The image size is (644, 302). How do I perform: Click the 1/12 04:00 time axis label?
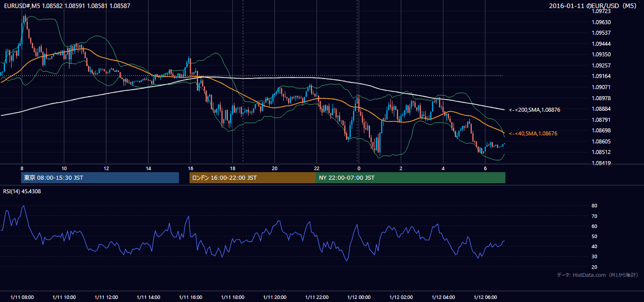point(443,297)
